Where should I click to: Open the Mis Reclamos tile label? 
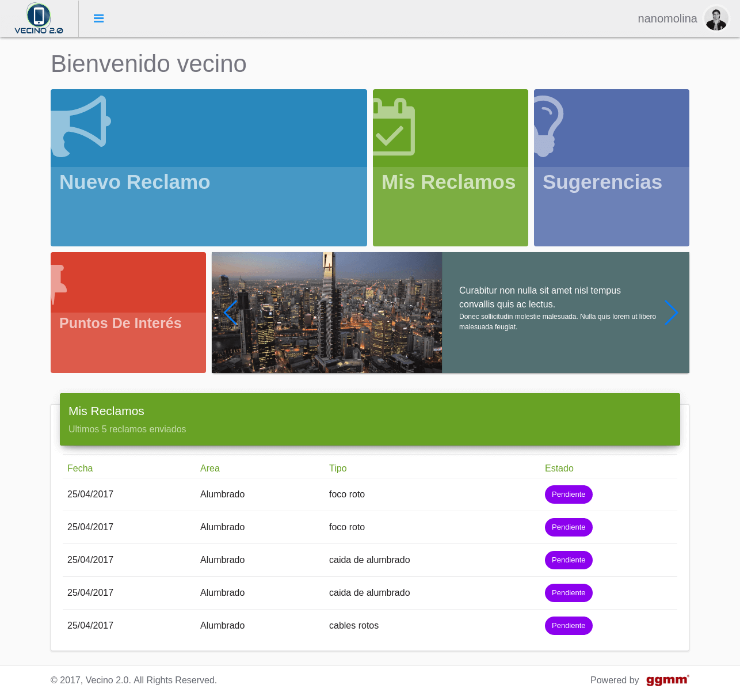[x=448, y=182]
